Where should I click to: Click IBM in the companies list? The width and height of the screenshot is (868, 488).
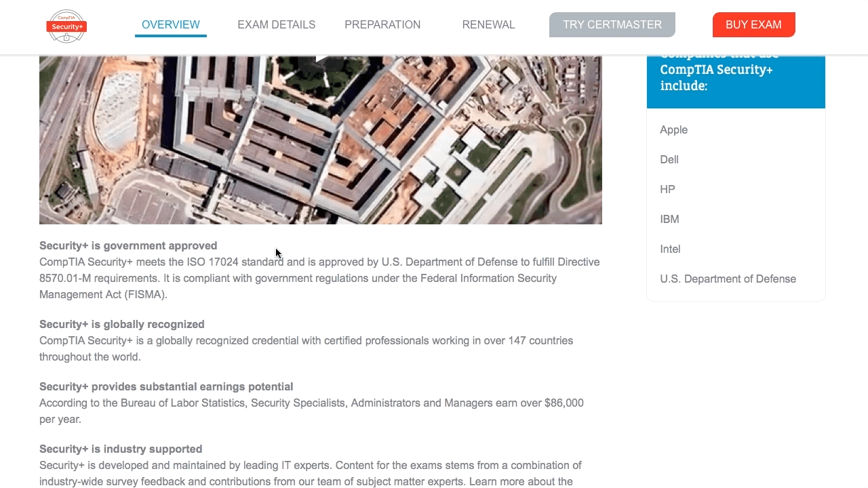[x=669, y=220]
